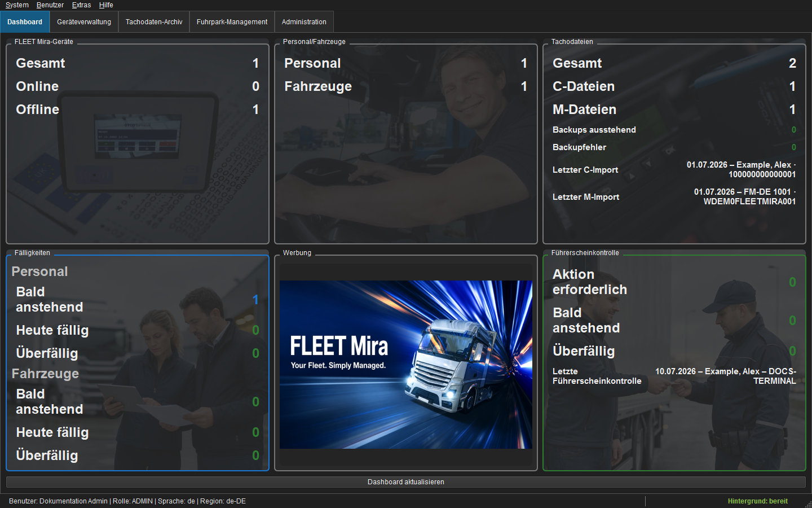This screenshot has width=812, height=508.
Task: Click the last check value DOCS-TERMINAL
Action: pyautogui.click(x=726, y=376)
